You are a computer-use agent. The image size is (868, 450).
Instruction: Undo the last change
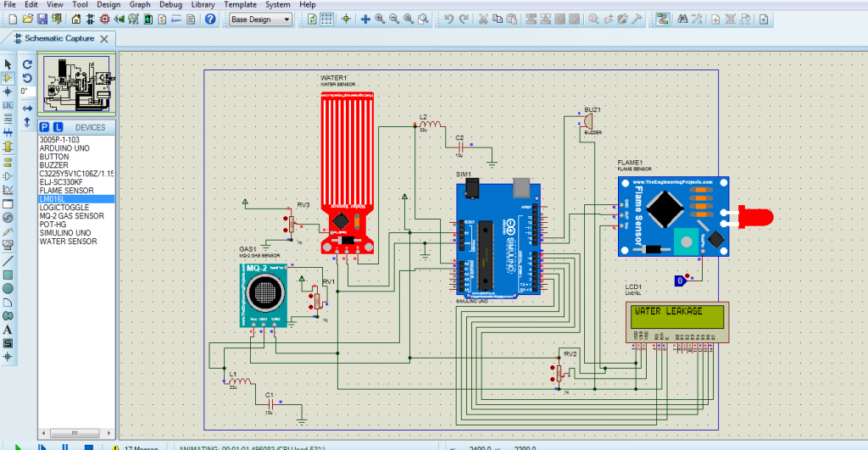tap(449, 19)
